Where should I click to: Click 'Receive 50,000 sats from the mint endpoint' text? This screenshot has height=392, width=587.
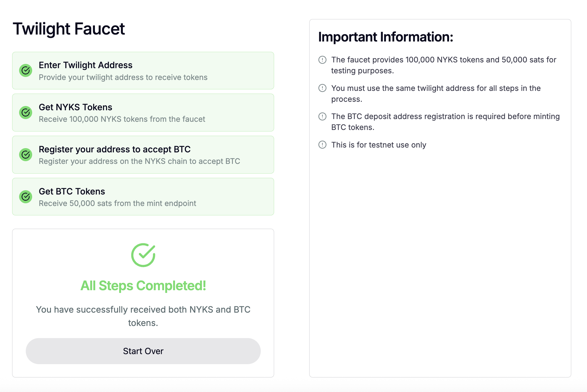tap(117, 203)
